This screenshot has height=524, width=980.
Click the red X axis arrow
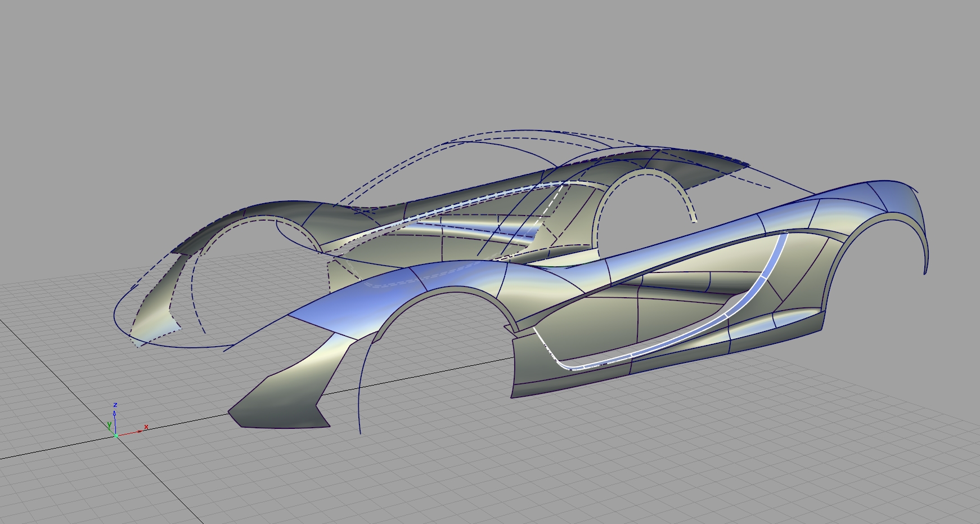(140, 431)
